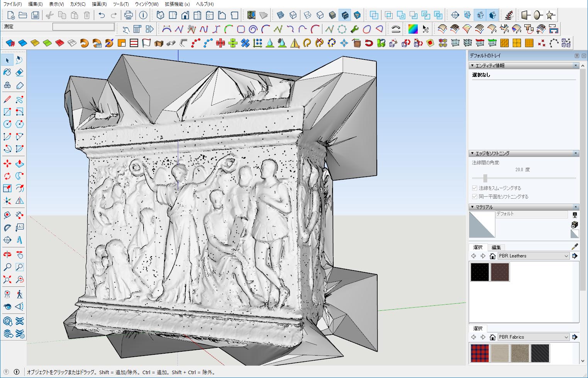
Task: Pick the Paint Bucket tool
Action: click(7, 72)
